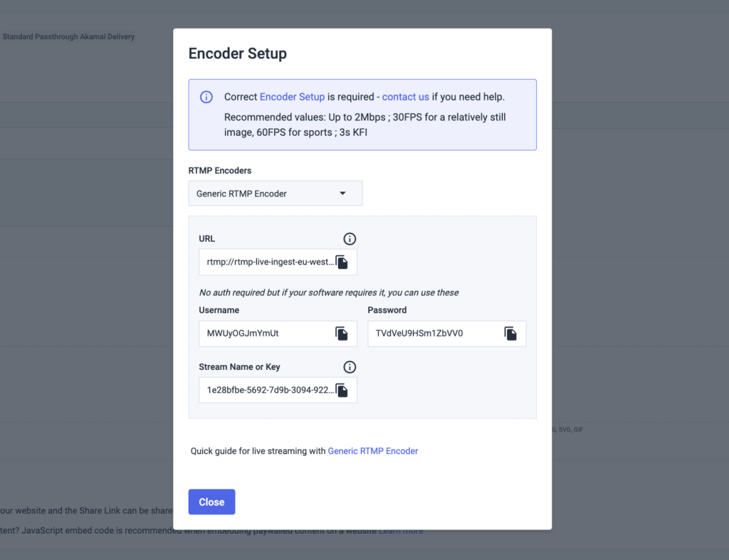
Task: Select Generic RTMP Encoder from the combo box
Action: click(x=275, y=193)
